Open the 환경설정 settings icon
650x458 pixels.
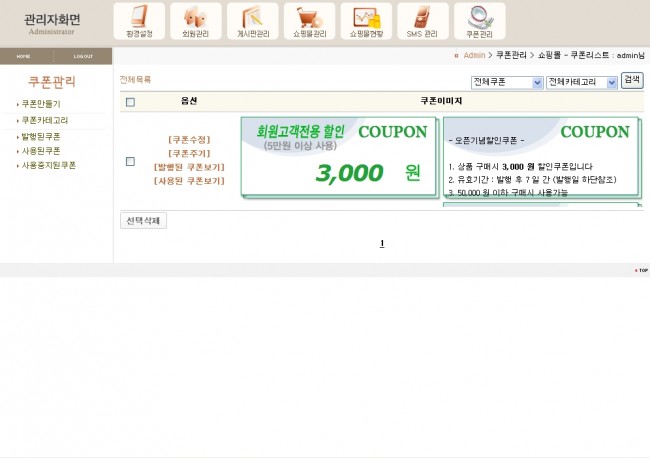pyautogui.click(x=139, y=21)
